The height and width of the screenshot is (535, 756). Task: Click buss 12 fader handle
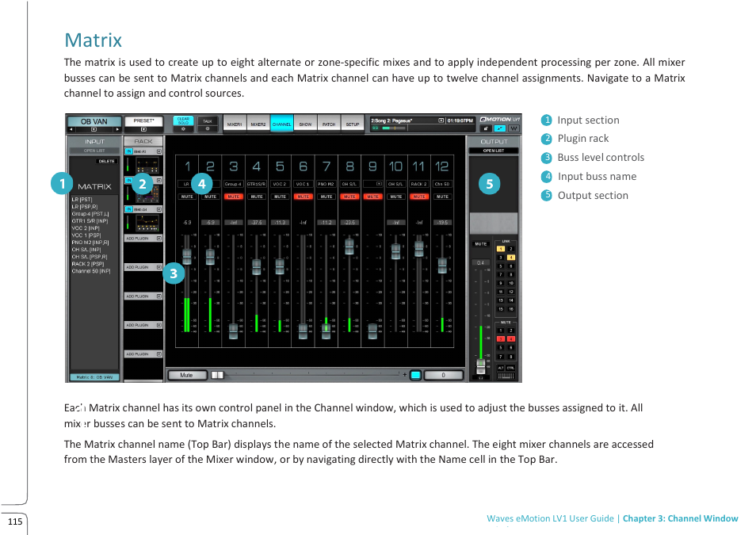(442, 266)
